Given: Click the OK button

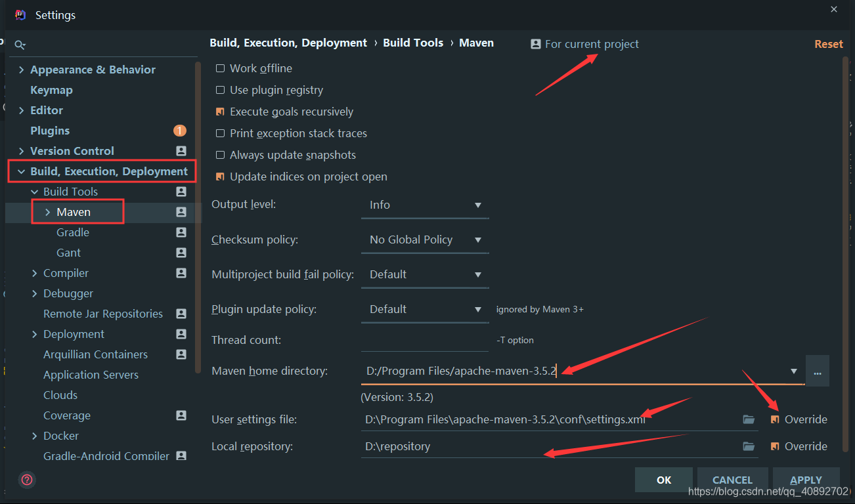Looking at the screenshot, I should tap(664, 480).
